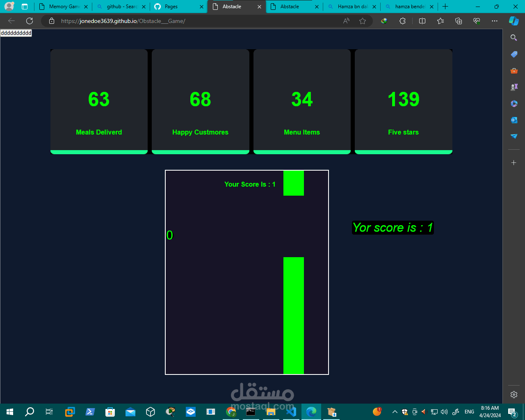Open Microsoft Store from taskbar
The width and height of the screenshot is (525, 420).
click(x=110, y=412)
